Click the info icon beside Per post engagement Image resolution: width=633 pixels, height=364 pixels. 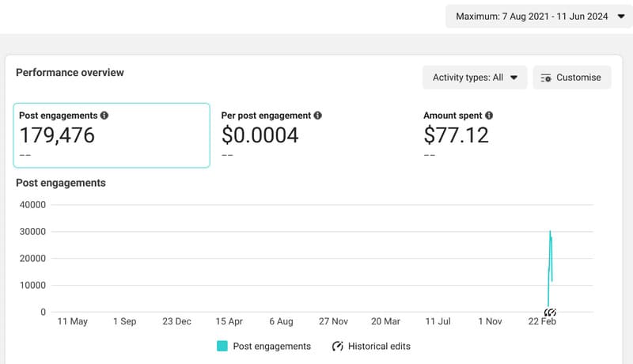[317, 116]
